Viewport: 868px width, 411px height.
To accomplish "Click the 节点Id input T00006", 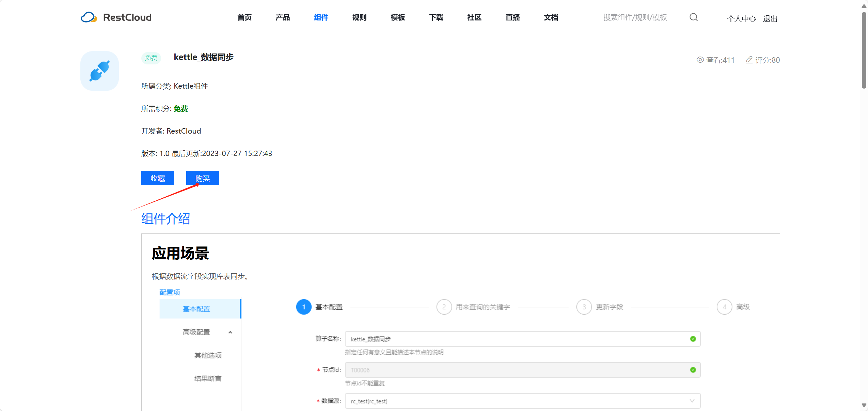I will (x=523, y=370).
